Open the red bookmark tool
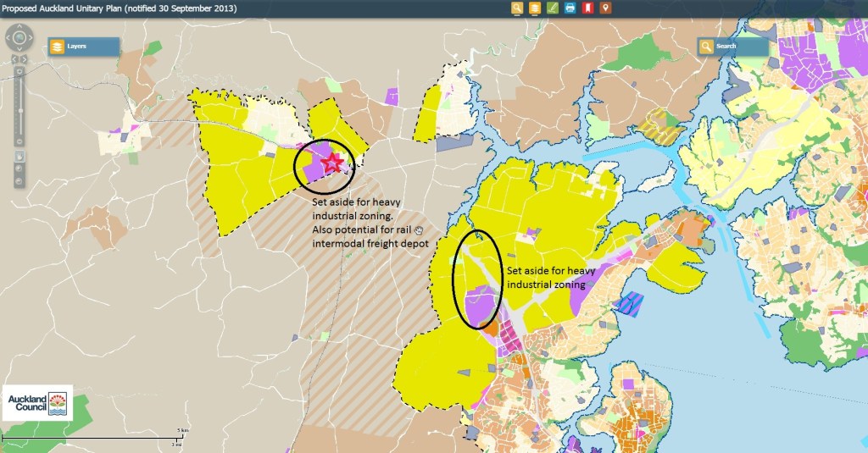This screenshot has height=453, width=868. tap(588, 8)
